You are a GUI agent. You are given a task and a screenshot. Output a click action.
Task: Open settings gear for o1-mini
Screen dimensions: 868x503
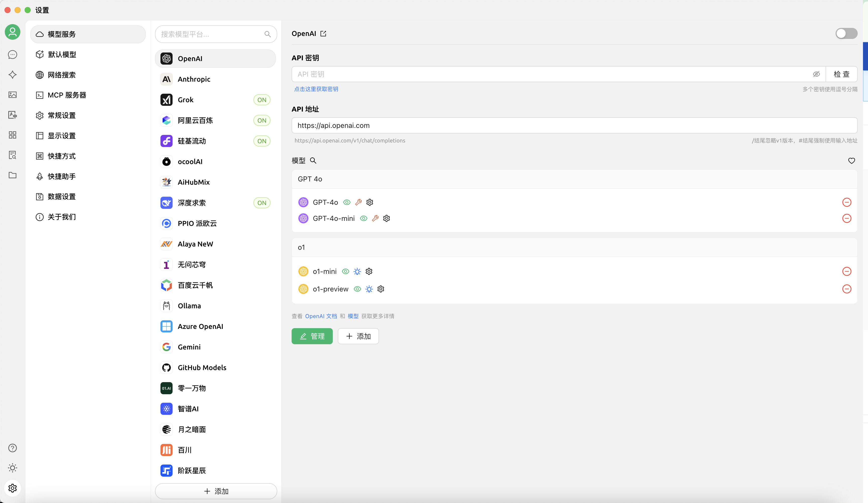pos(369,272)
